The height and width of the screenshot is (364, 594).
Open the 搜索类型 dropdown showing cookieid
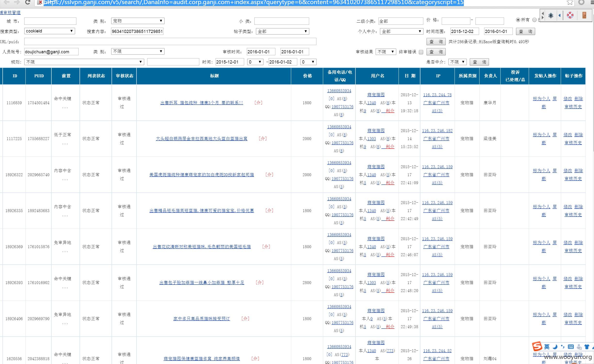(x=49, y=31)
